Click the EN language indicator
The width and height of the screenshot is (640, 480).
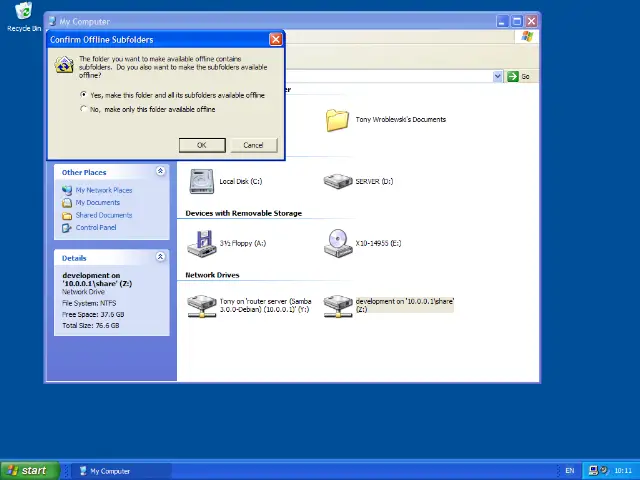pos(570,471)
